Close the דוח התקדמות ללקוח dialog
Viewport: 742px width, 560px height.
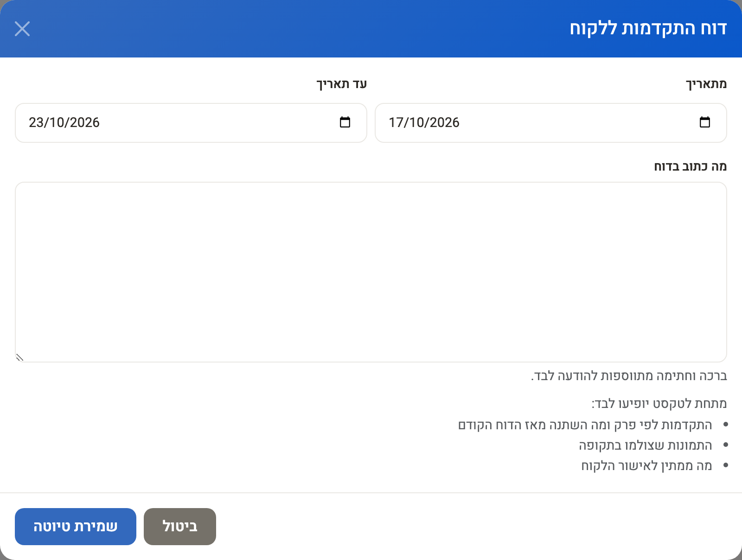pos(22,29)
